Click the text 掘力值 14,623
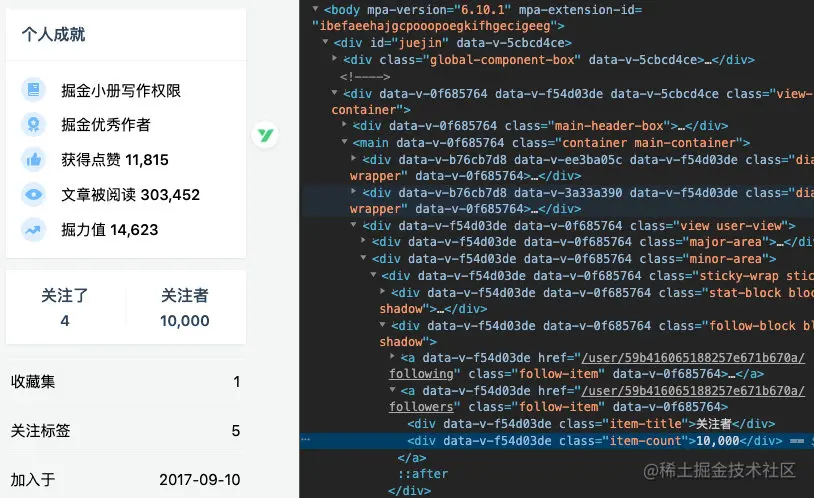814x498 pixels. tap(110, 230)
